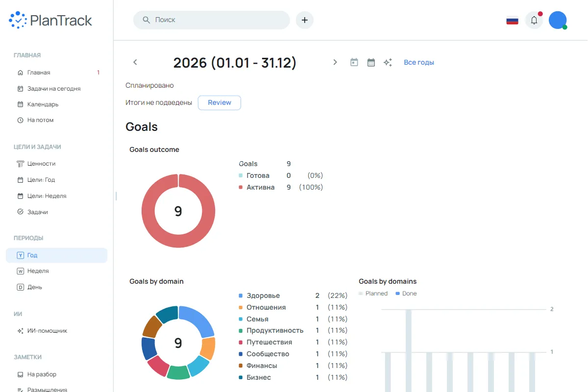Click the Спланировано status text

pos(149,85)
